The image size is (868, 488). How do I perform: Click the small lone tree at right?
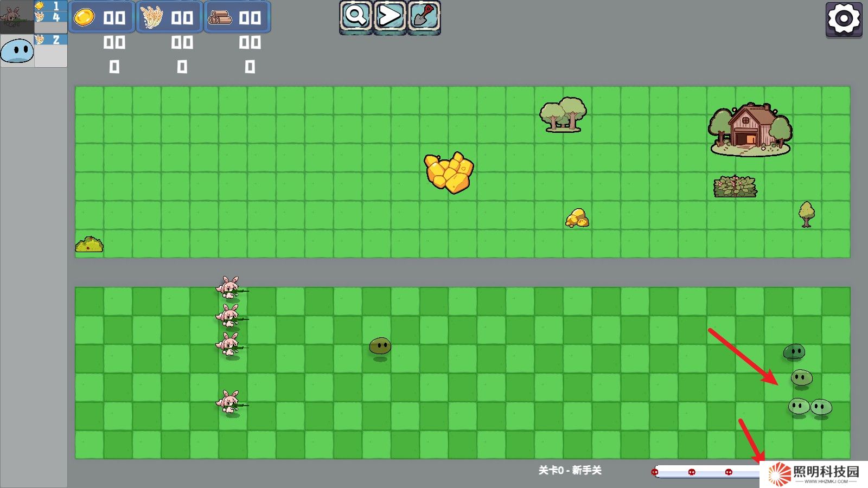(807, 214)
